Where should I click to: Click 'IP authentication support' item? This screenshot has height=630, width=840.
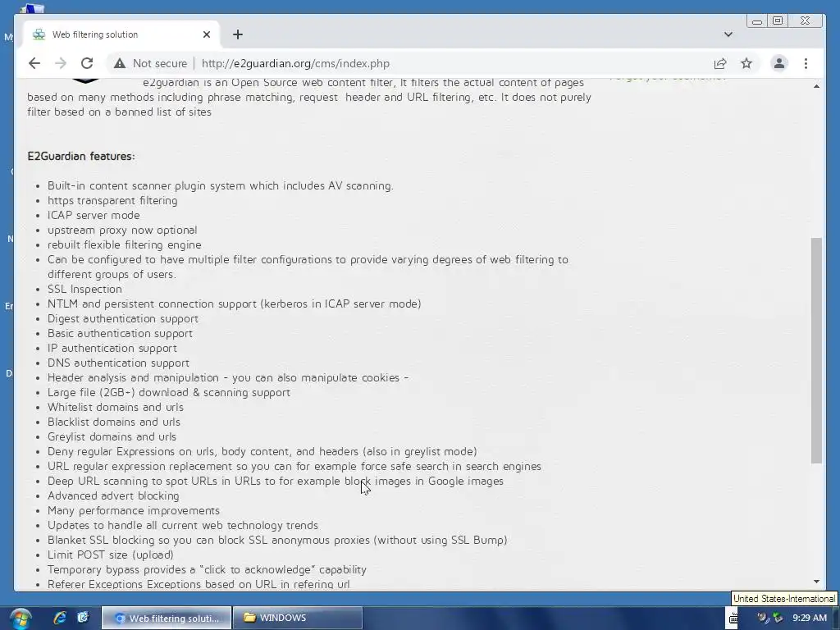(x=112, y=348)
